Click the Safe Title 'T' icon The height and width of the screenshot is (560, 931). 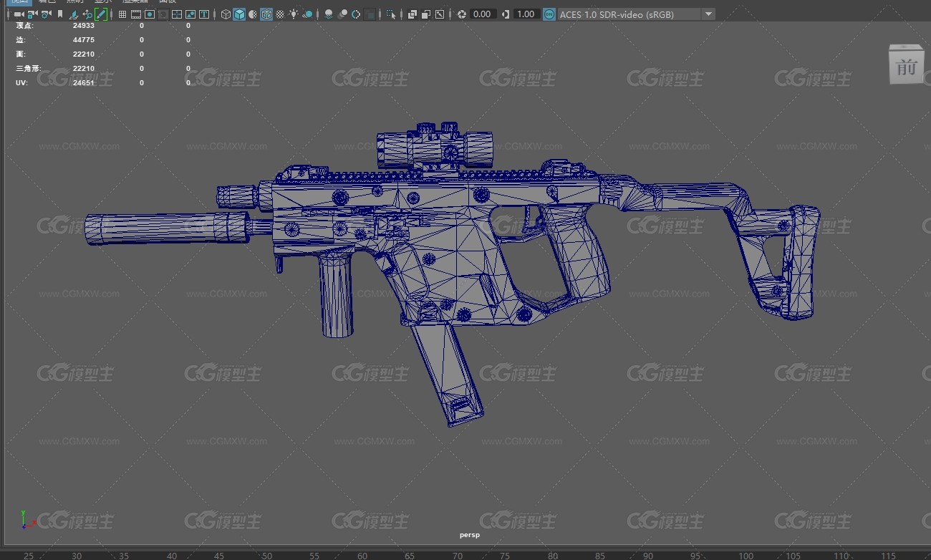pyautogui.click(x=204, y=14)
